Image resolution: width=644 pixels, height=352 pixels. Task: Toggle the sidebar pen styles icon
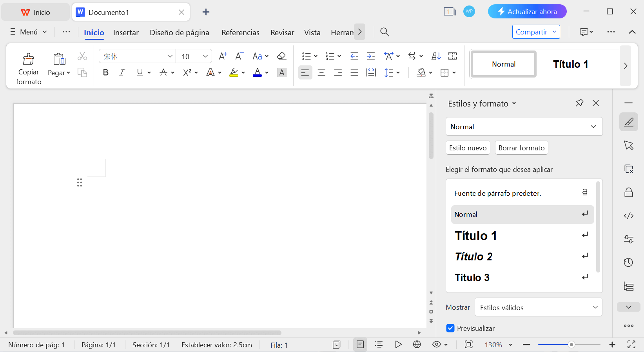coord(629,122)
